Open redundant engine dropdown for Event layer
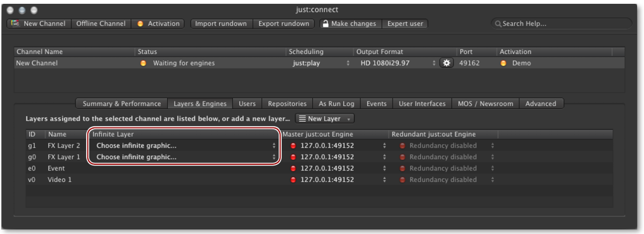The width and height of the screenshot is (644, 234). coord(447,169)
